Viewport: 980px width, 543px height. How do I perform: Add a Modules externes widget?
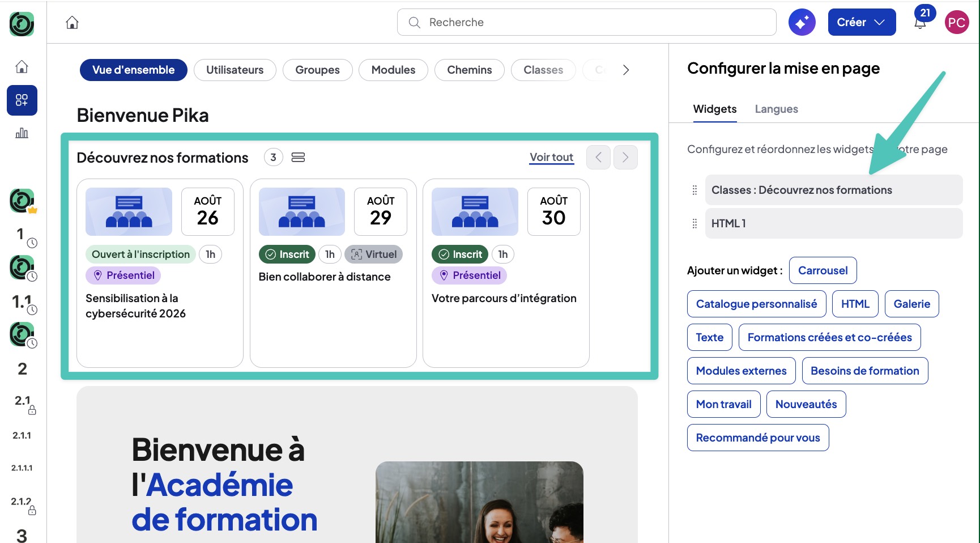(x=742, y=371)
